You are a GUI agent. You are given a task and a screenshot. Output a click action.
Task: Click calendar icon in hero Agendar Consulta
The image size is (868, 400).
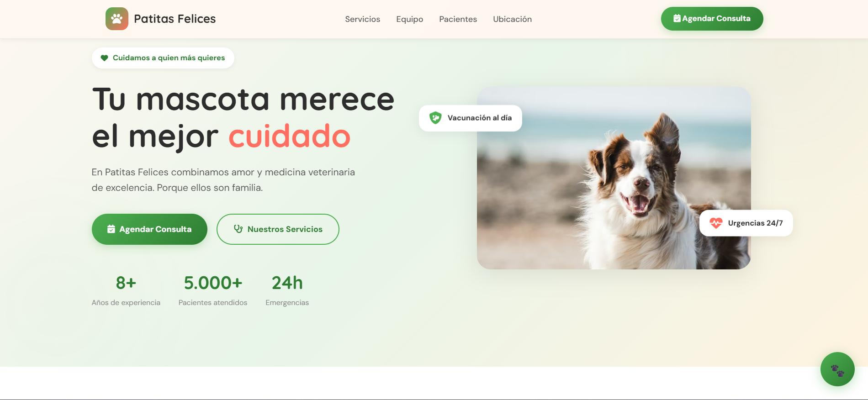pos(111,229)
